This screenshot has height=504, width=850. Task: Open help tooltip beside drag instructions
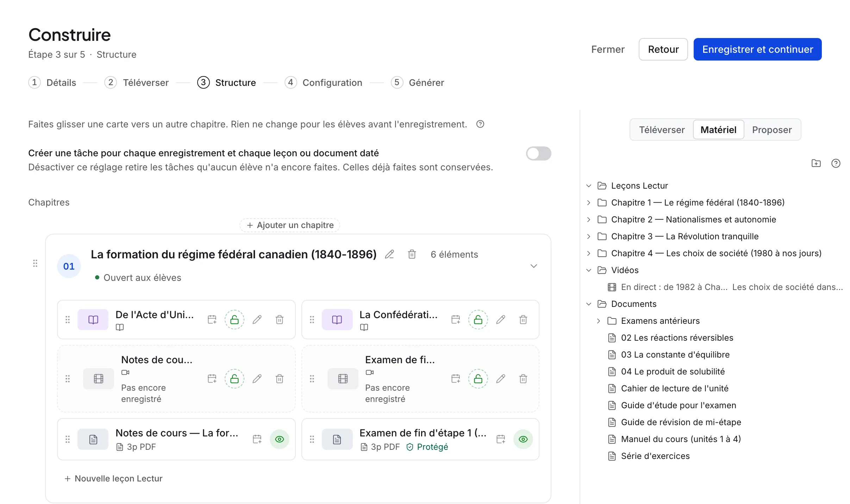point(480,124)
